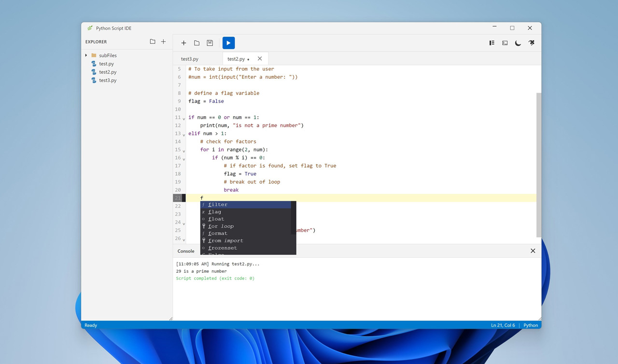
Task: Click the Python Script IDE app icon
Action: 90,28
